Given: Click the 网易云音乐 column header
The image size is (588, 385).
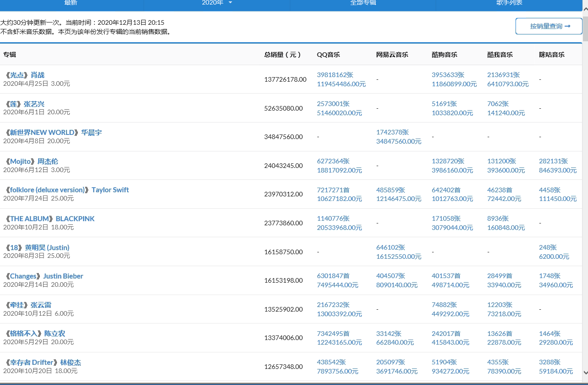Looking at the screenshot, I should tap(392, 55).
